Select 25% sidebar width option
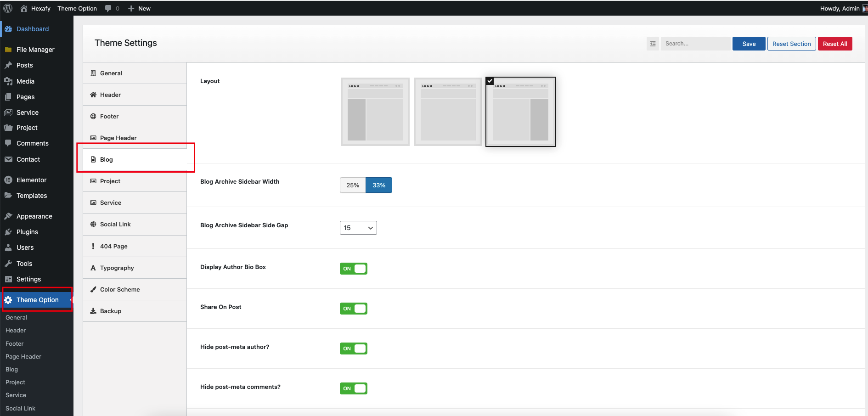This screenshot has height=416, width=868. click(x=353, y=185)
